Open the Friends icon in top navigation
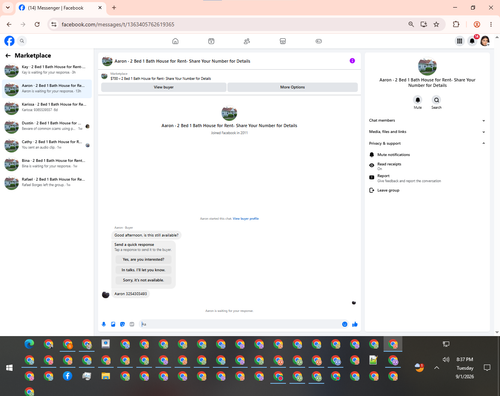 [247, 41]
